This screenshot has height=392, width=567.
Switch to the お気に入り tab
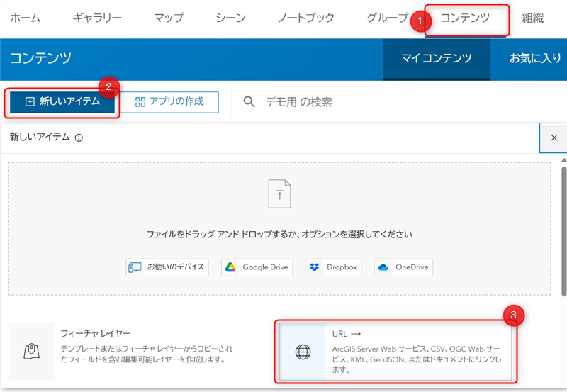[535, 59]
